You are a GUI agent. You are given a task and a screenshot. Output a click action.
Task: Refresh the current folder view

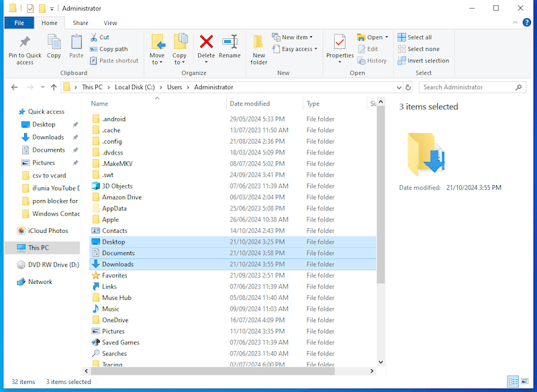click(409, 87)
